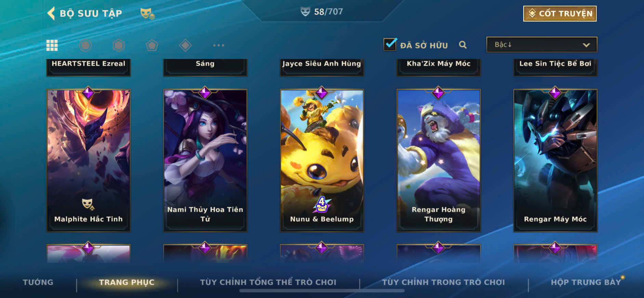
Task: Select the grid all-skins filter icon
Action: (52, 45)
